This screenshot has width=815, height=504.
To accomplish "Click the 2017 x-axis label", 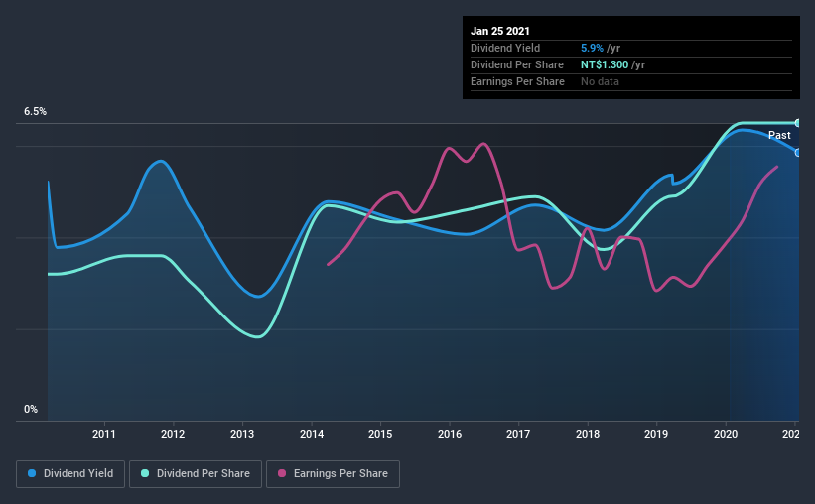I will pos(518,434).
